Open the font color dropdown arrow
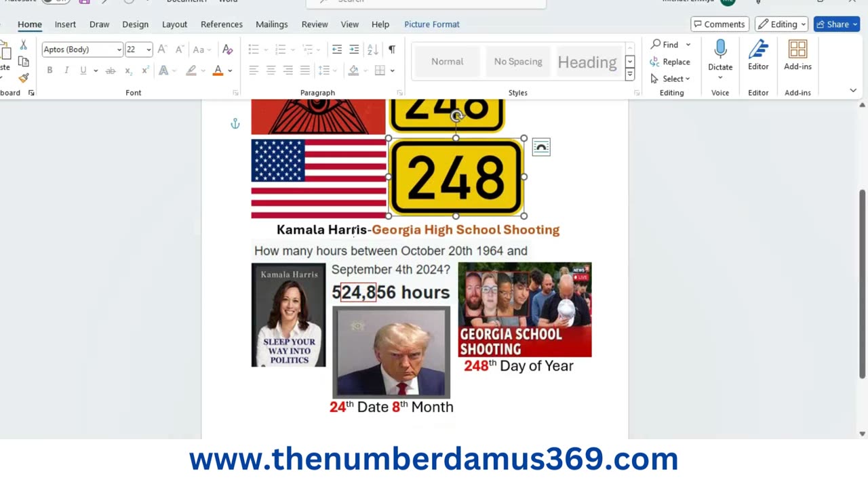Viewport: 868px width, 488px height. tap(230, 70)
